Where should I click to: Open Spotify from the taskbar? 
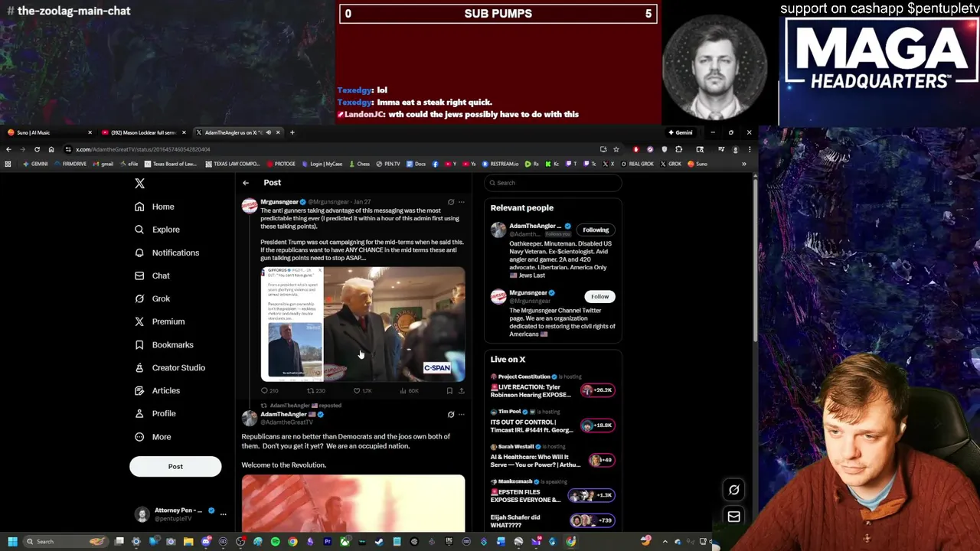click(x=275, y=542)
